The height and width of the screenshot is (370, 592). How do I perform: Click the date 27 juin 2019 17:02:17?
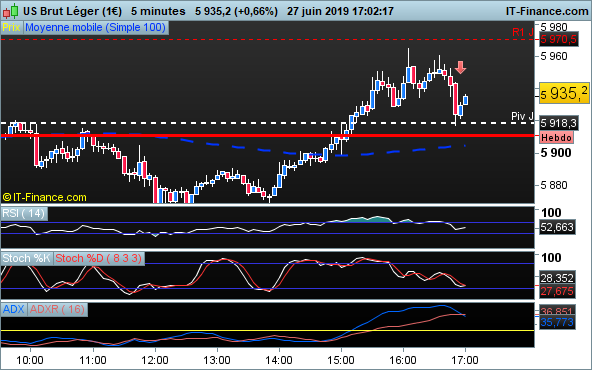tap(340, 11)
